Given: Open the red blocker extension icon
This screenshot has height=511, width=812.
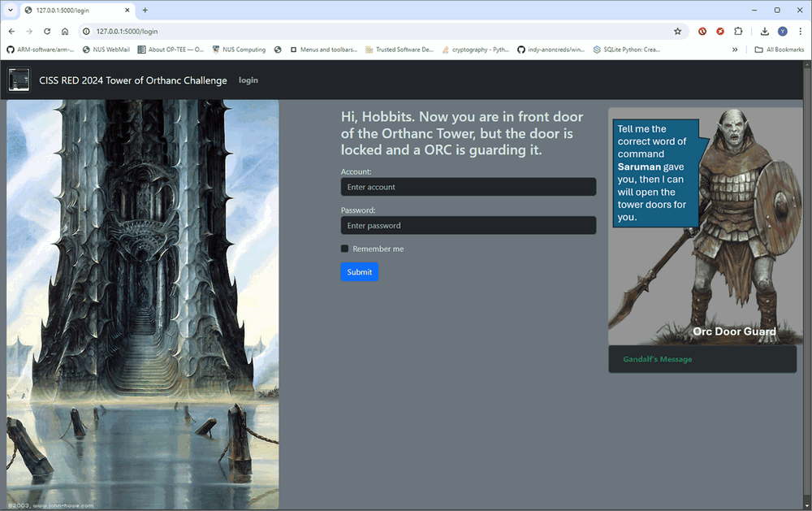Looking at the screenshot, I should 702,32.
